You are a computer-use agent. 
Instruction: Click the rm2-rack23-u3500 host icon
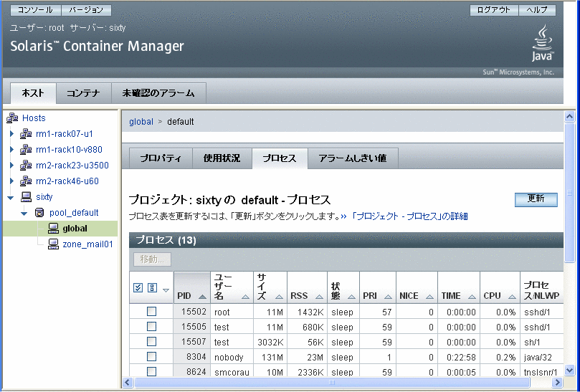click(x=26, y=165)
